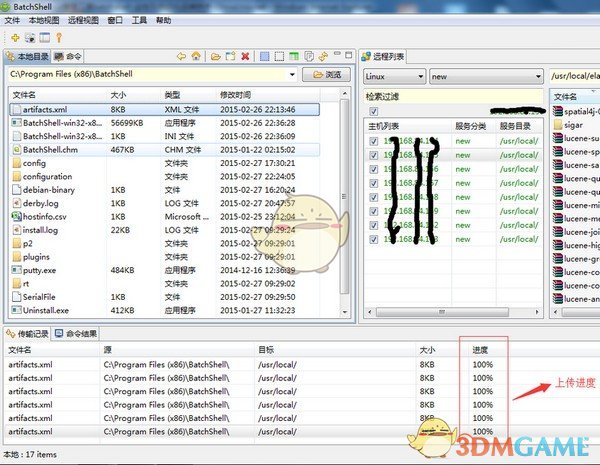Click the yellow plus add icon

coord(15,38)
